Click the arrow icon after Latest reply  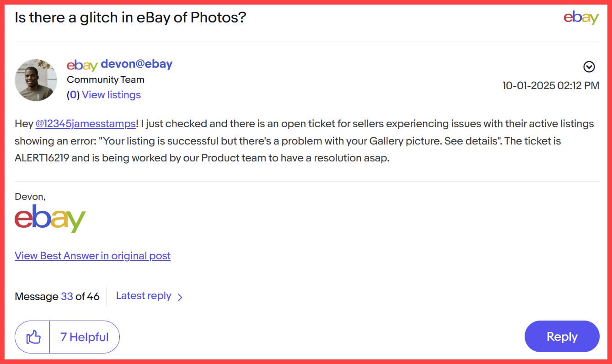pyautogui.click(x=180, y=297)
